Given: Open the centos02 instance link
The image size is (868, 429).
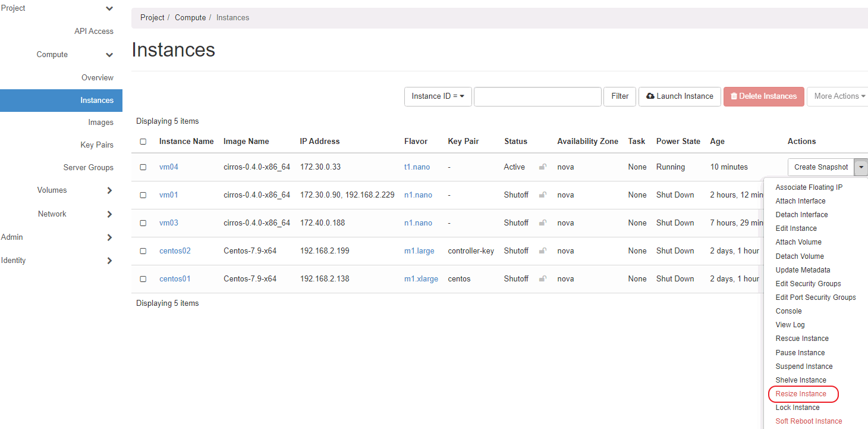Looking at the screenshot, I should [x=175, y=251].
